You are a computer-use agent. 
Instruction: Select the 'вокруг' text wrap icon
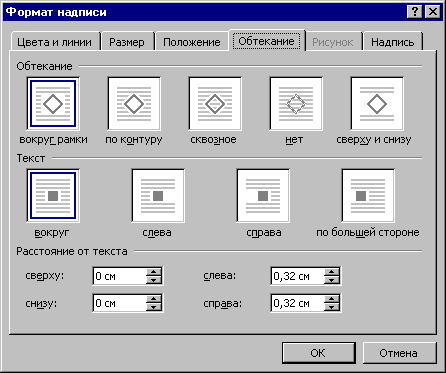(x=53, y=196)
